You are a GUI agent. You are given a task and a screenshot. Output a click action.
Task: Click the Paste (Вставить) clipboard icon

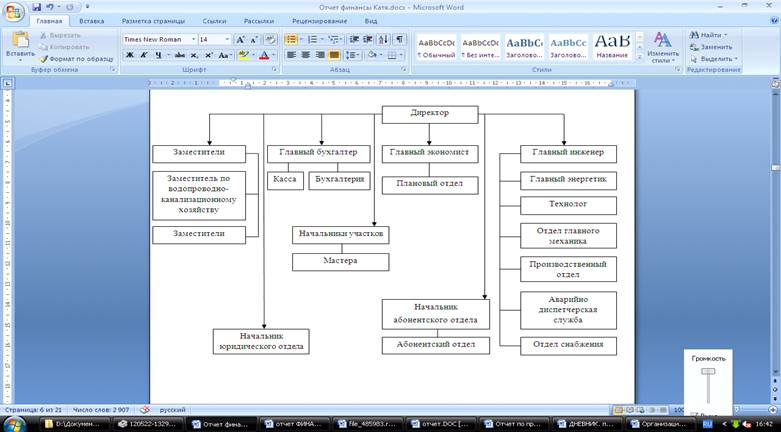pyautogui.click(x=20, y=43)
